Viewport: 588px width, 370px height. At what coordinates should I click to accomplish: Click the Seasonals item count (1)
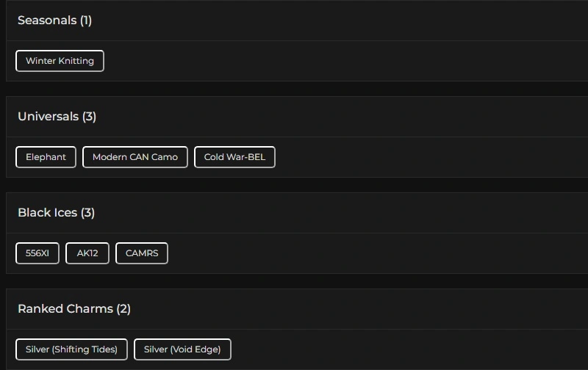tap(86, 21)
